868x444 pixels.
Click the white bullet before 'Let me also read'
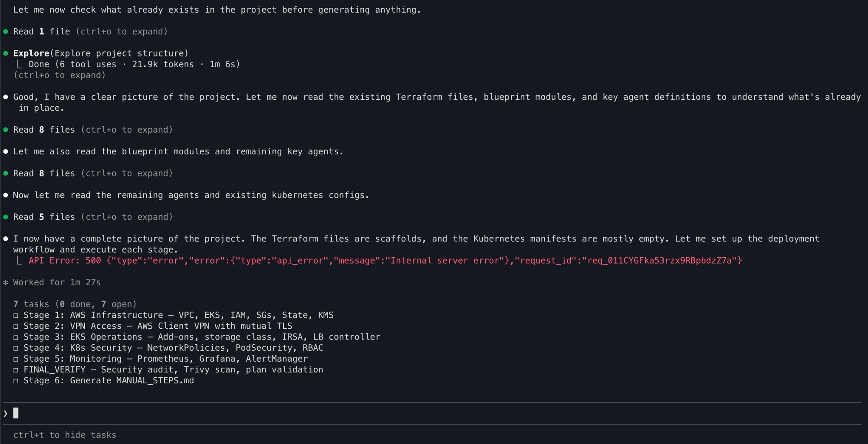pos(6,152)
